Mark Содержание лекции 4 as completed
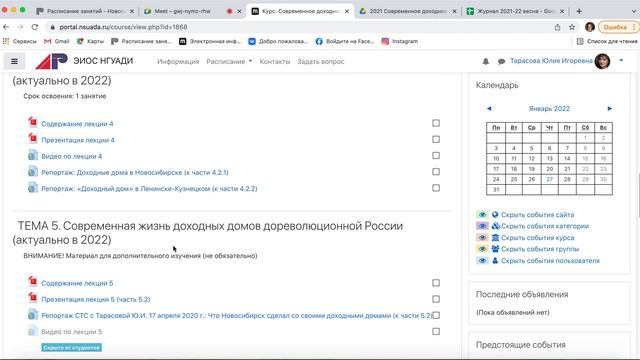The width and height of the screenshot is (640, 360). click(436, 123)
